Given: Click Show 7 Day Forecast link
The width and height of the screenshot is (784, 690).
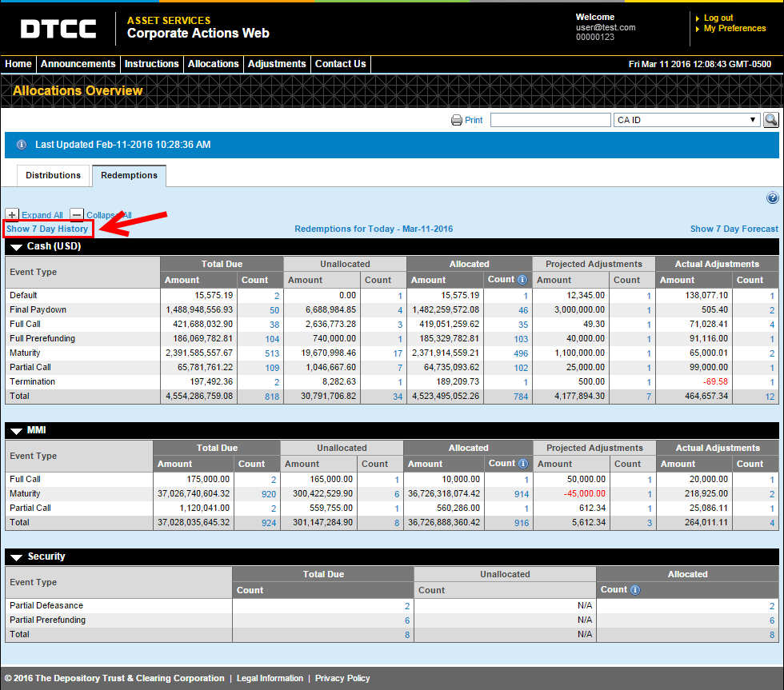Looking at the screenshot, I should (734, 229).
